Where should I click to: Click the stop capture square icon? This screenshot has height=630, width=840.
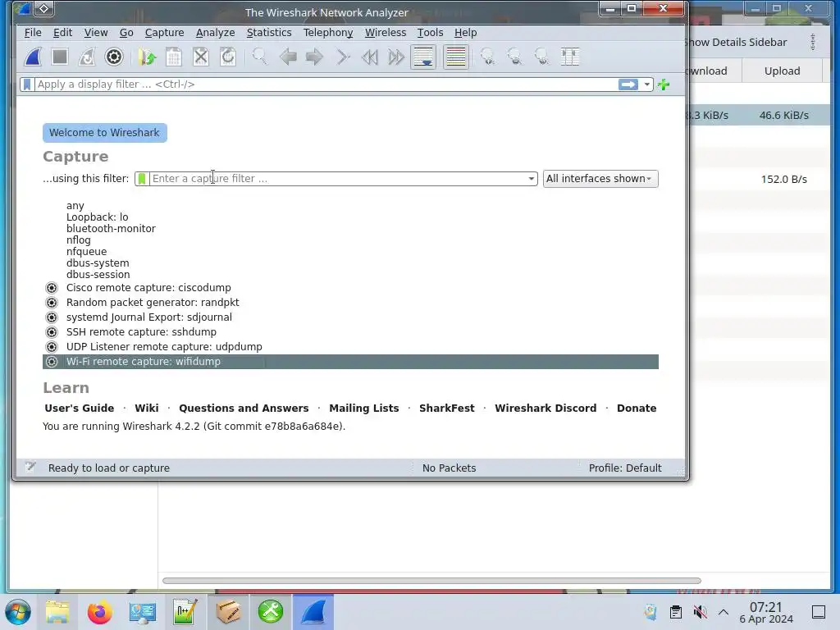59,57
